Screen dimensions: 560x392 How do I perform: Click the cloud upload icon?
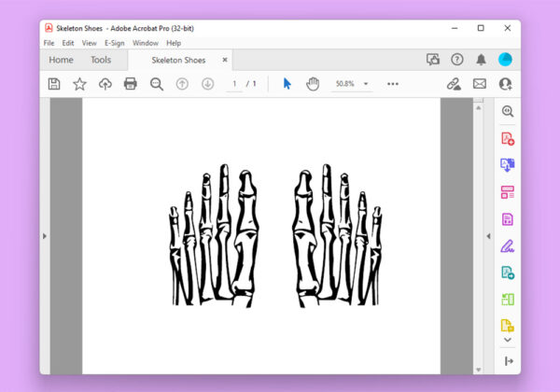pyautogui.click(x=105, y=84)
